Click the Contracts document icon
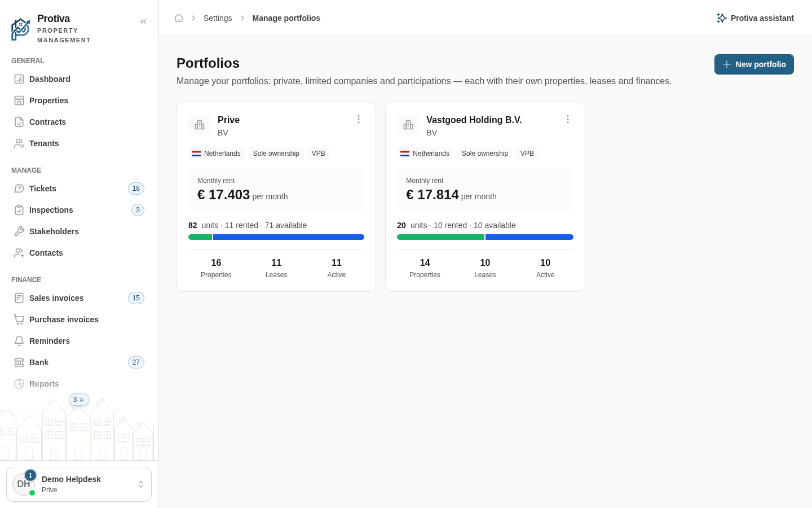The height and width of the screenshot is (508, 812). [x=19, y=122]
